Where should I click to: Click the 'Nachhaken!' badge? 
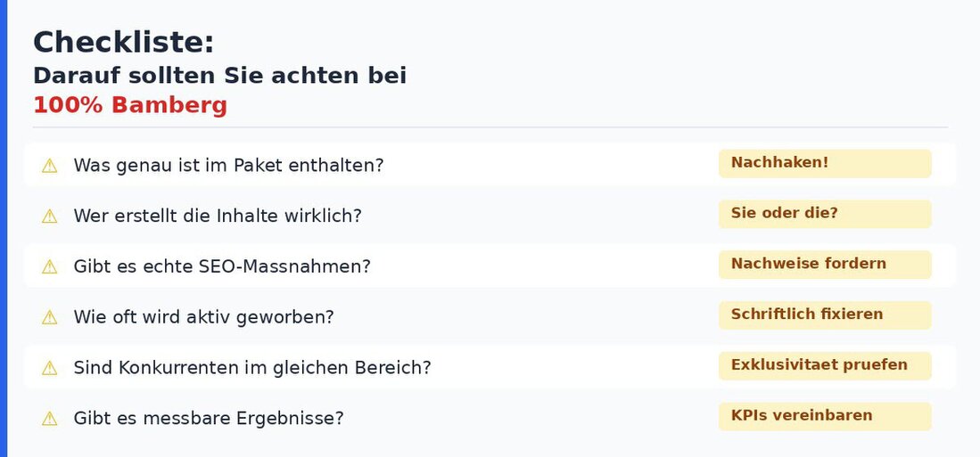[824, 163]
